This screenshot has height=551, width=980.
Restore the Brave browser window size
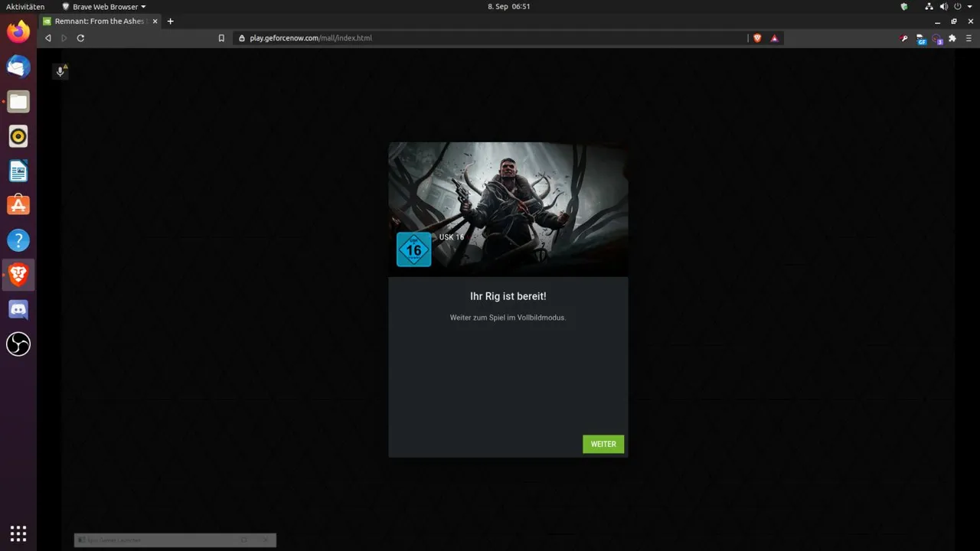point(954,21)
